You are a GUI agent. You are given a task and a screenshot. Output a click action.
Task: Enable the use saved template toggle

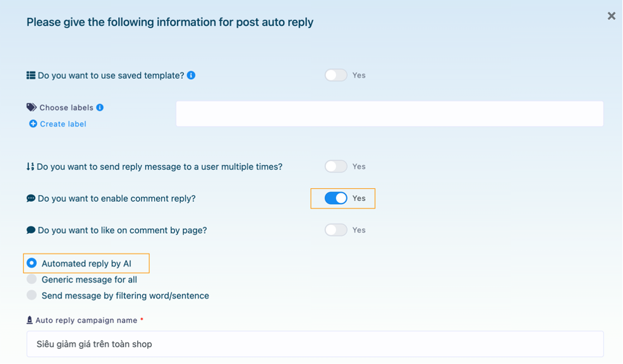[336, 75]
